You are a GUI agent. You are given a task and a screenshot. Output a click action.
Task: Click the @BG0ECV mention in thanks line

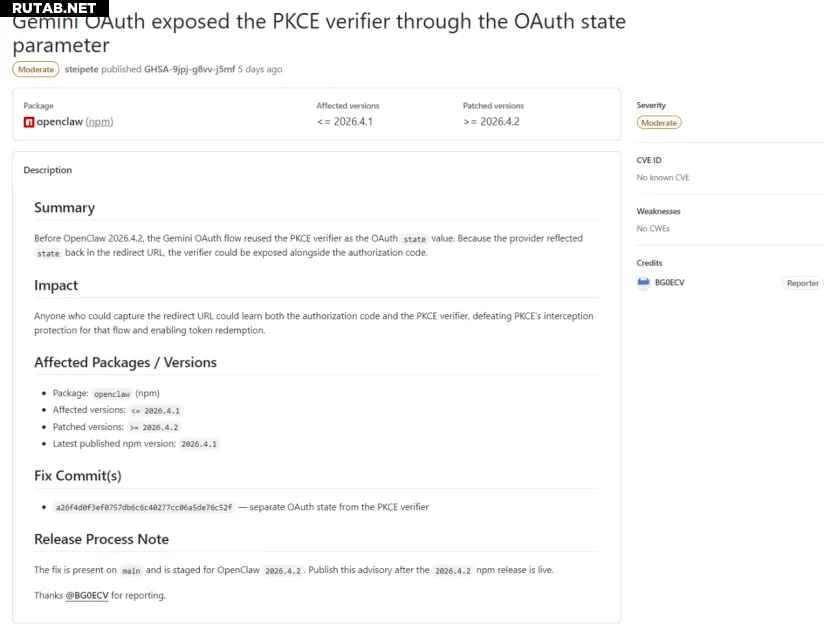pos(87,596)
